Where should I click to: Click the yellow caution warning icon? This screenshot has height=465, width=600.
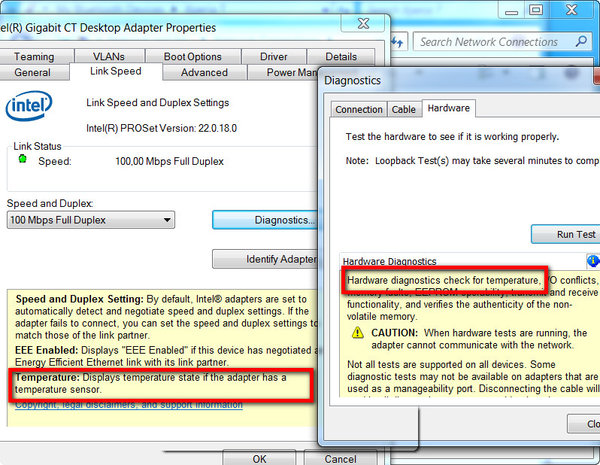(357, 332)
